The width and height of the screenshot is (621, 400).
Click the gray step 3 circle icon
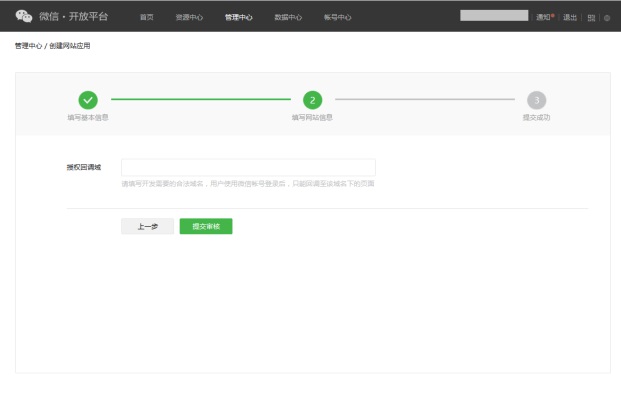click(537, 100)
